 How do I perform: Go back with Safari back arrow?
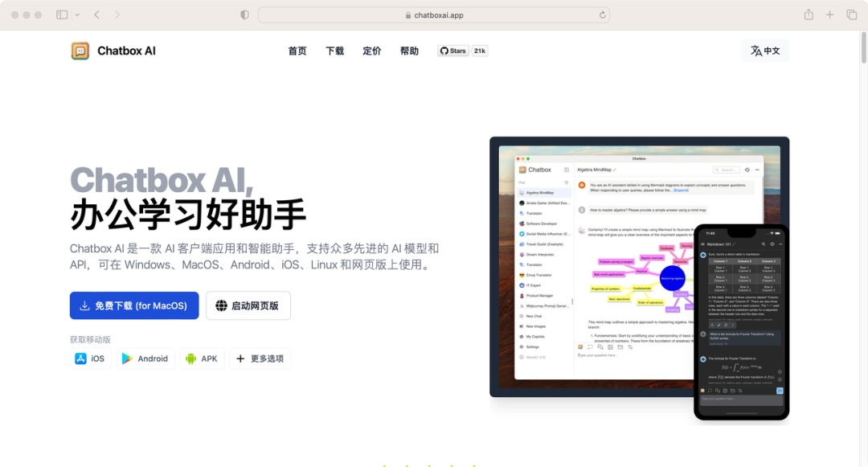coord(97,15)
